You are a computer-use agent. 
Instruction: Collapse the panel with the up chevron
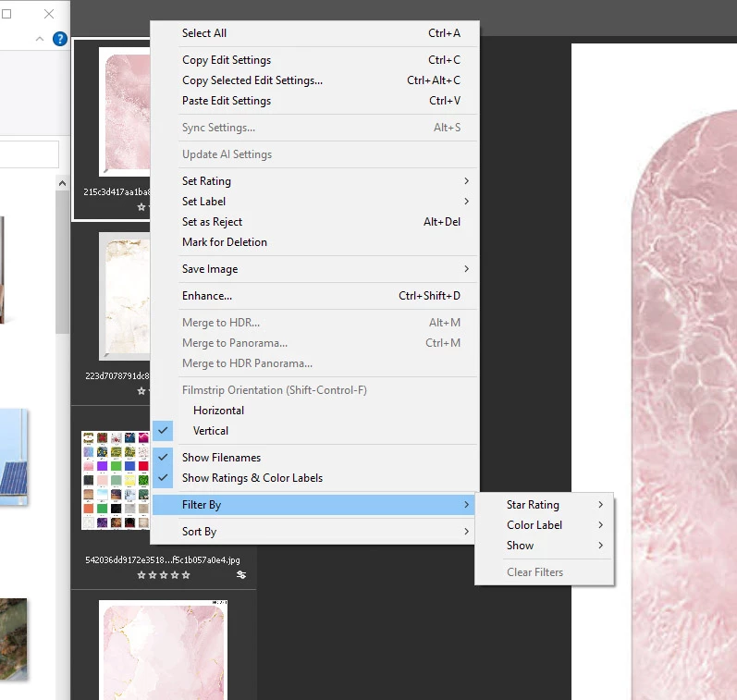[x=40, y=39]
